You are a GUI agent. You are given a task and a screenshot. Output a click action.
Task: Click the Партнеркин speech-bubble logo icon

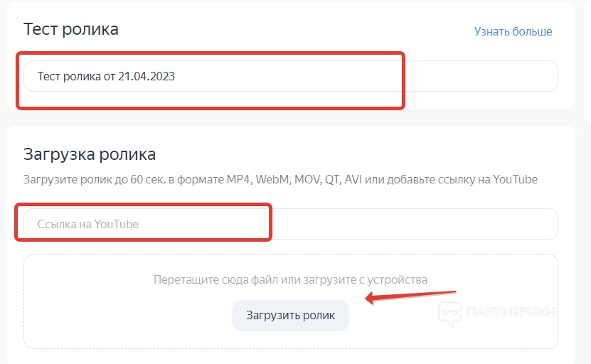pos(447,314)
